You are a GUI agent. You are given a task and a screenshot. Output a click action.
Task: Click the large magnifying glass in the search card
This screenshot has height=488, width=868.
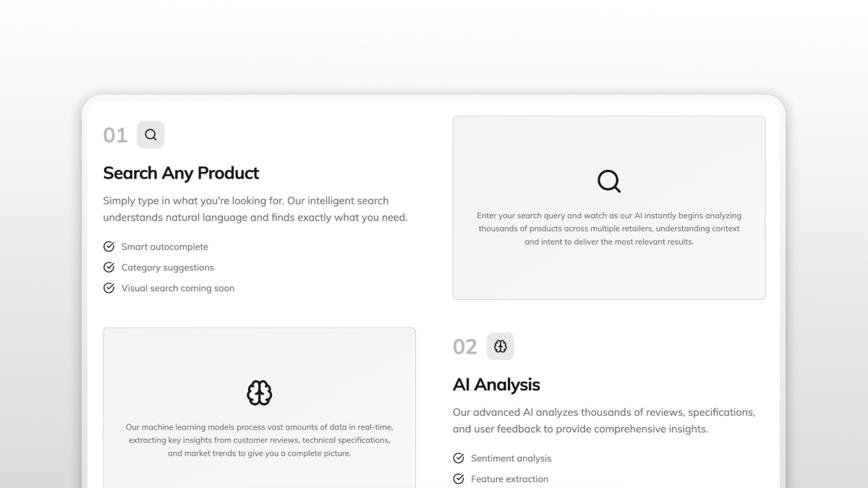click(609, 181)
